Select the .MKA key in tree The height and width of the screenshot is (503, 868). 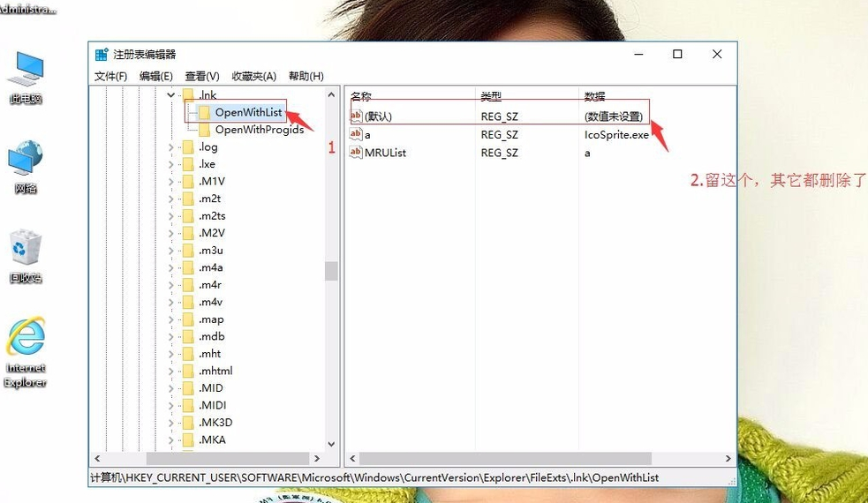[x=212, y=439]
